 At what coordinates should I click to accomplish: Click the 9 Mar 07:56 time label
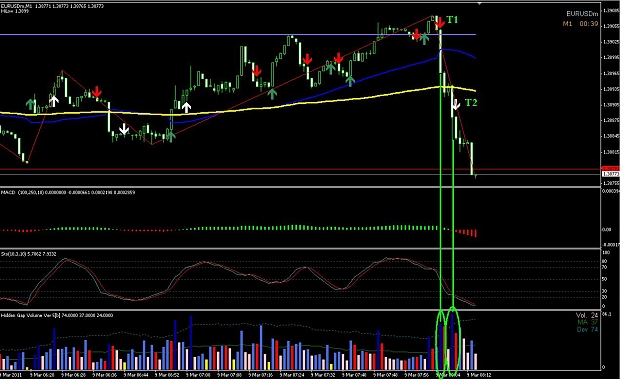tap(417, 375)
